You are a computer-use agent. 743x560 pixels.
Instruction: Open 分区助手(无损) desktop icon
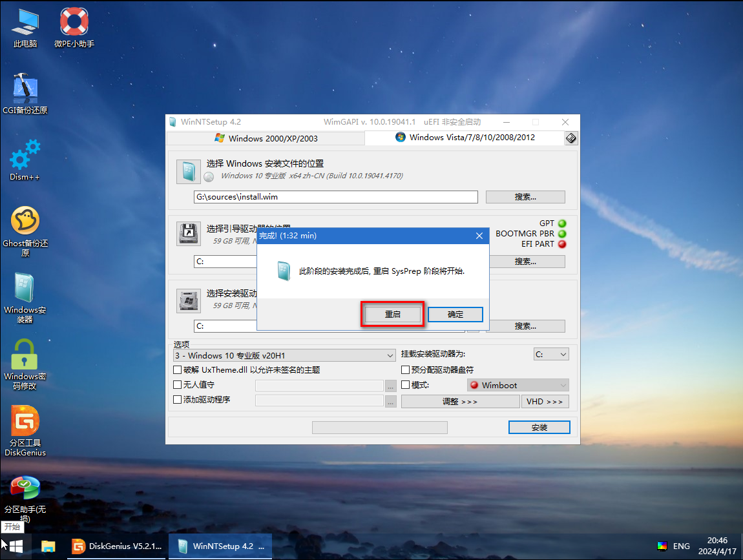click(x=25, y=497)
